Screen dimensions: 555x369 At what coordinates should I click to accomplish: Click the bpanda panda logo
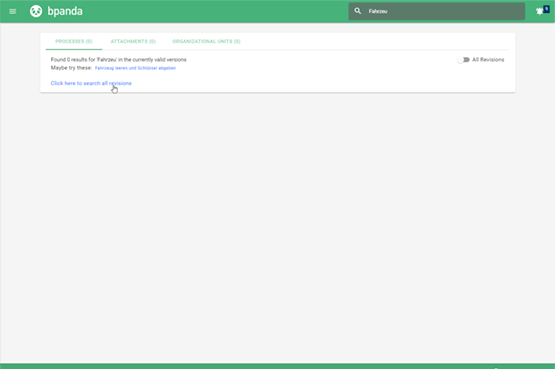point(36,11)
